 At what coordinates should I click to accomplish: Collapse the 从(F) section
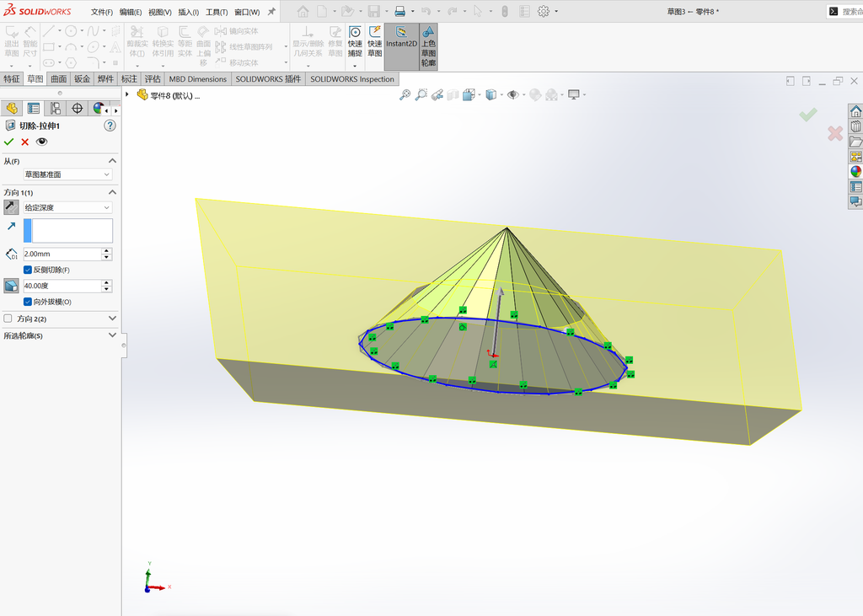(x=112, y=161)
